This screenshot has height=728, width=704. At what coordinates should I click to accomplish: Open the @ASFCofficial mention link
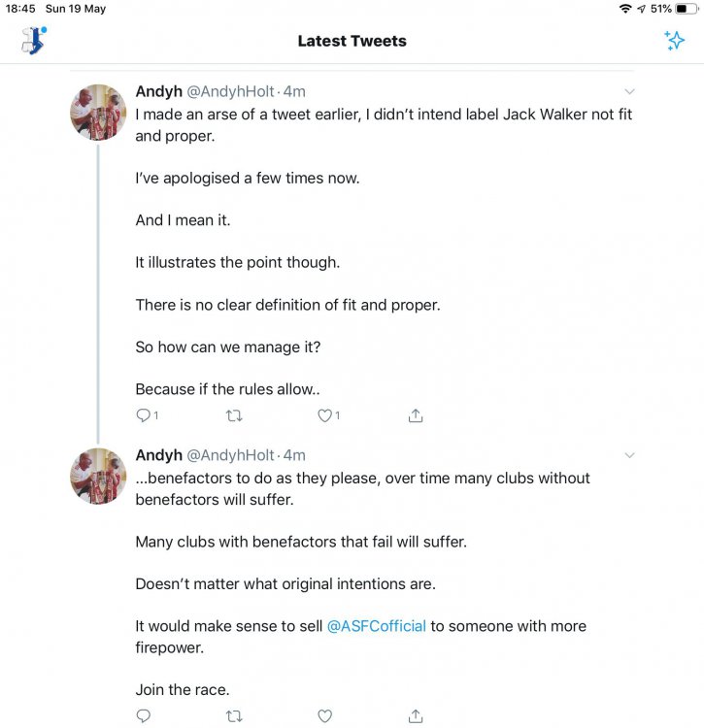coord(376,626)
